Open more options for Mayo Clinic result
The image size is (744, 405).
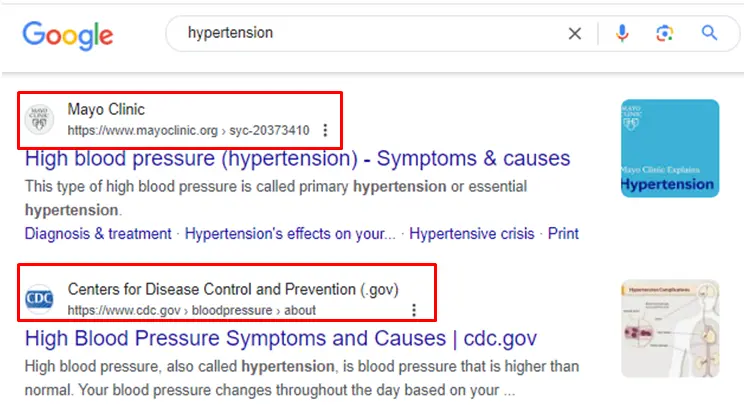325,131
